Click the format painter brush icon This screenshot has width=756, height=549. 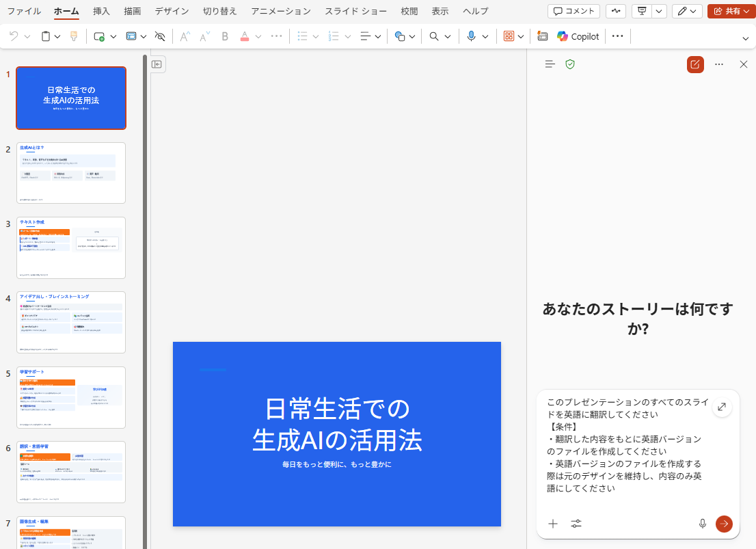pos(74,36)
